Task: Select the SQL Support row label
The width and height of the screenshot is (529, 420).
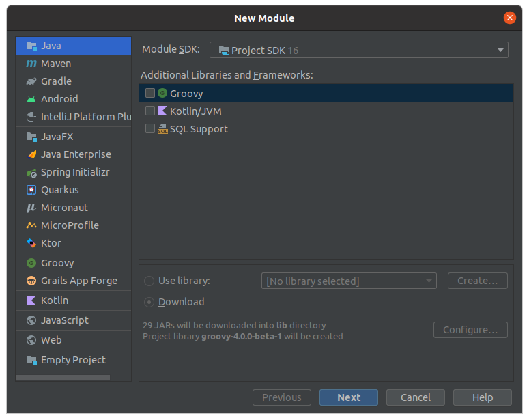Action: [199, 129]
